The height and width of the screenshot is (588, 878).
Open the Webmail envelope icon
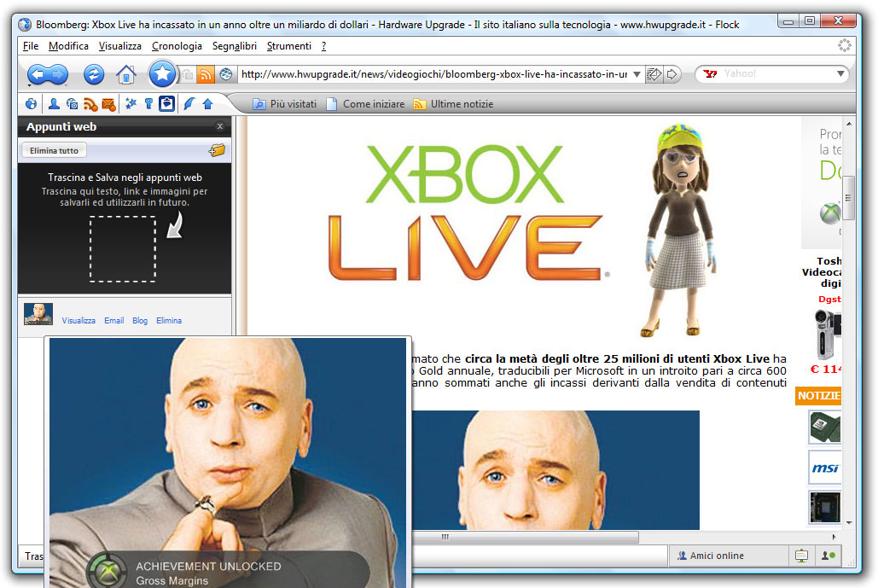pyautogui.click(x=108, y=103)
